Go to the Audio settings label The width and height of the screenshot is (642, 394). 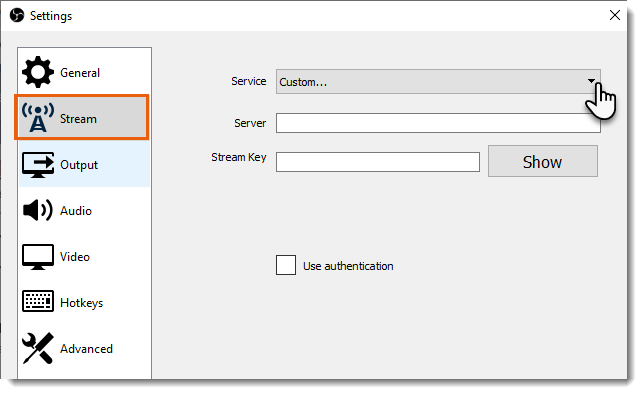(x=76, y=211)
